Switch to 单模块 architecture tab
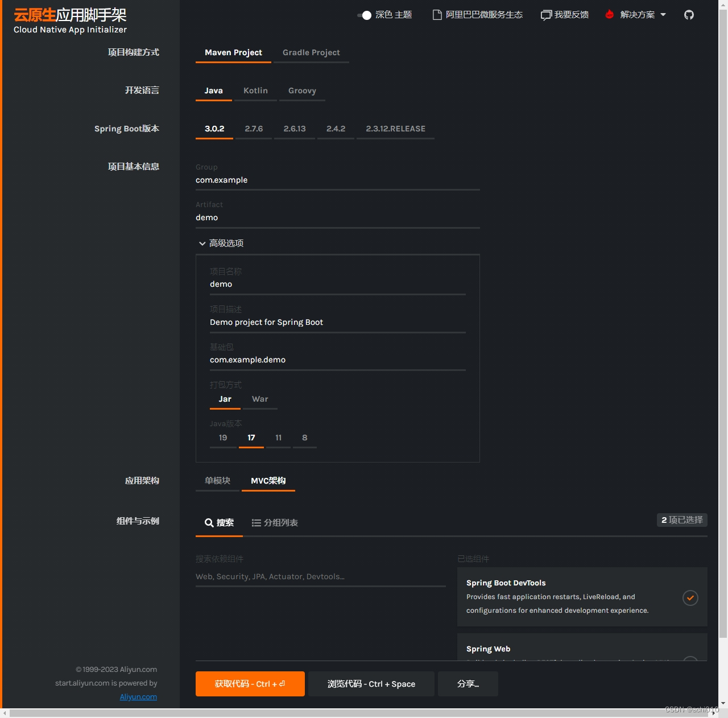Viewport: 728px width, 718px height. [218, 481]
